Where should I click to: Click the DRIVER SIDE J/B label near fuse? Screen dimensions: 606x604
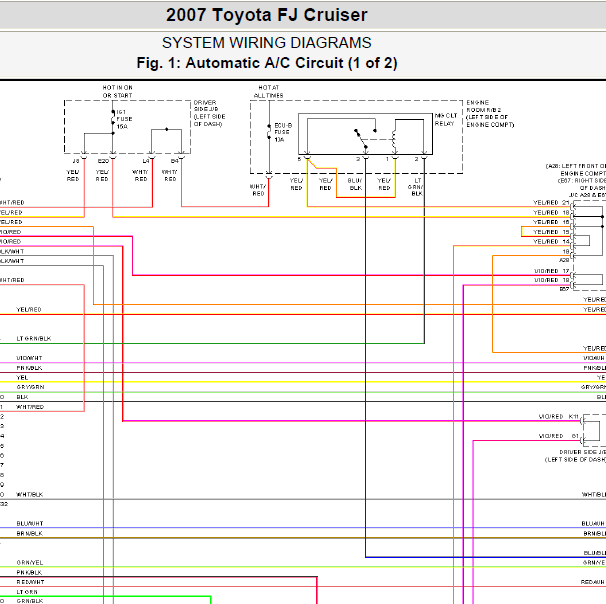209,113
